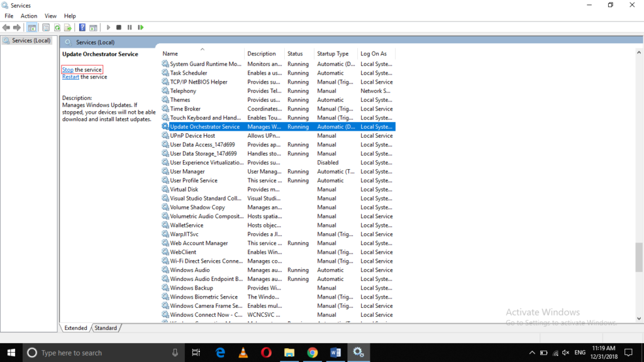Image resolution: width=644 pixels, height=362 pixels.
Task: Click the Pause Service toolbar icon
Action: pyautogui.click(x=130, y=28)
